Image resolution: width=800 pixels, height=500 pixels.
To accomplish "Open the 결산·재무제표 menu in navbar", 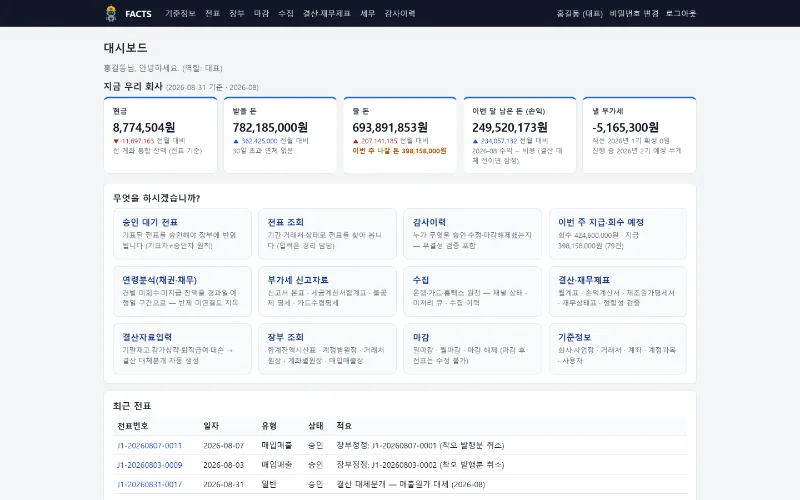I will (x=327, y=14).
